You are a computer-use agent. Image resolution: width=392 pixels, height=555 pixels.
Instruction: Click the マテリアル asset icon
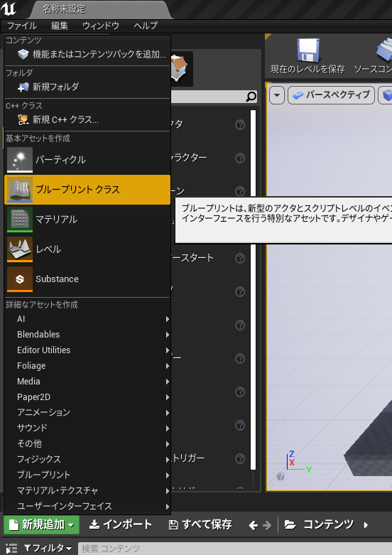[20, 220]
